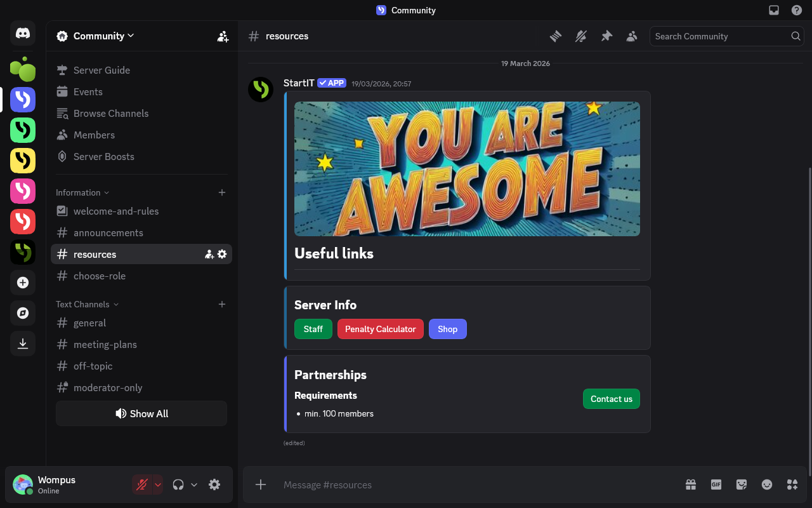
Task: Deafen yourself with the headphone icon
Action: (178, 484)
